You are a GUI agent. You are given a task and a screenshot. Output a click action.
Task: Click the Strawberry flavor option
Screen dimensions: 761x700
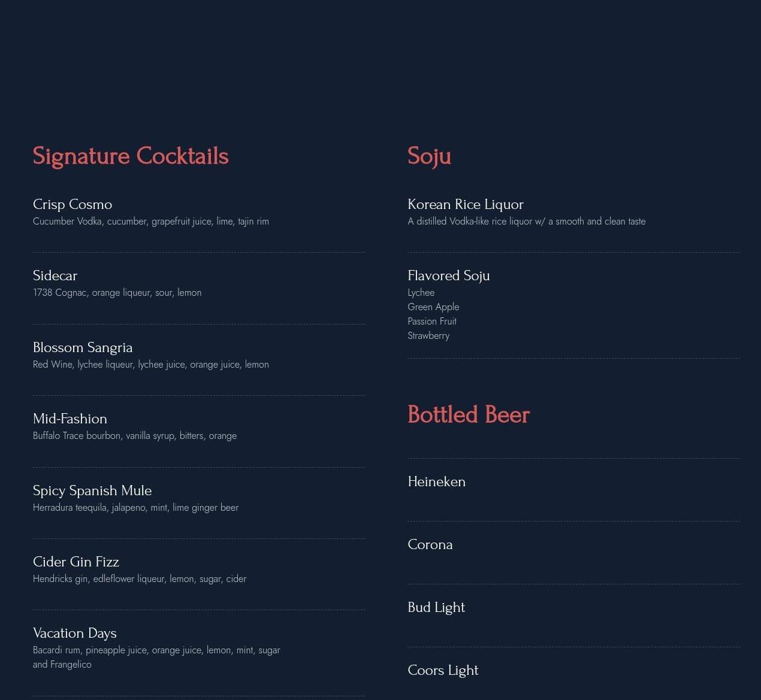428,336
